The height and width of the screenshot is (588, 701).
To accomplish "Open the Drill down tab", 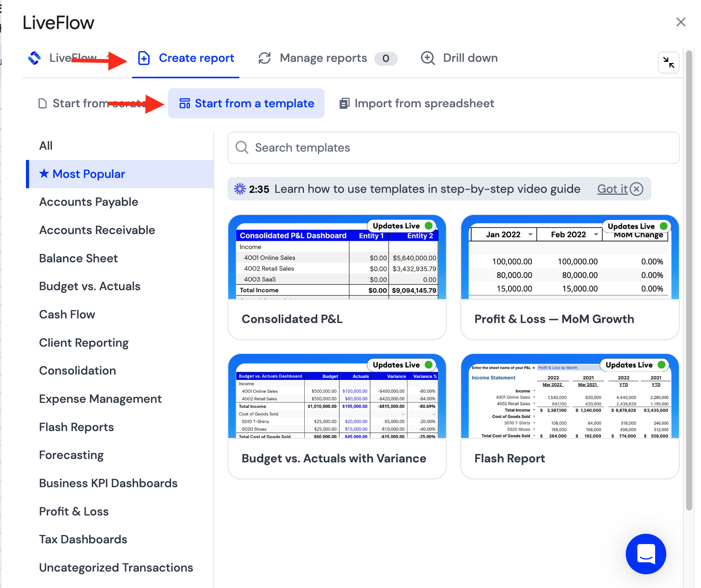I will [459, 58].
